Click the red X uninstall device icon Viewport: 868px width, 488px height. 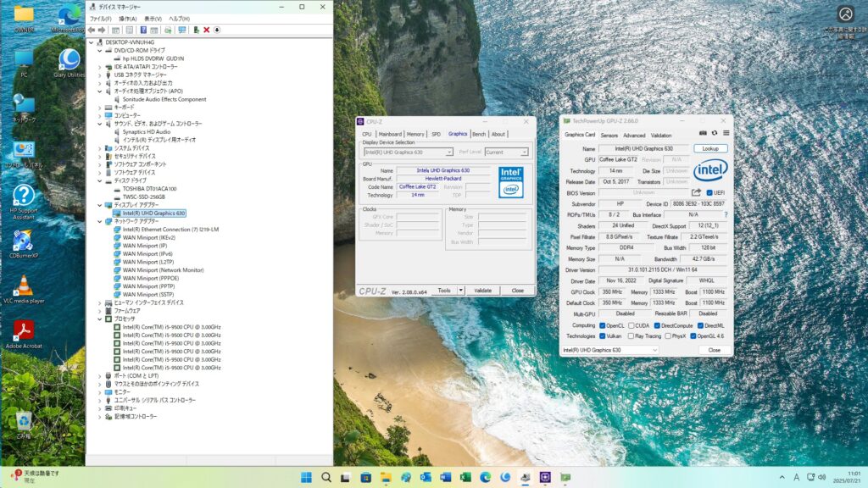coord(206,30)
